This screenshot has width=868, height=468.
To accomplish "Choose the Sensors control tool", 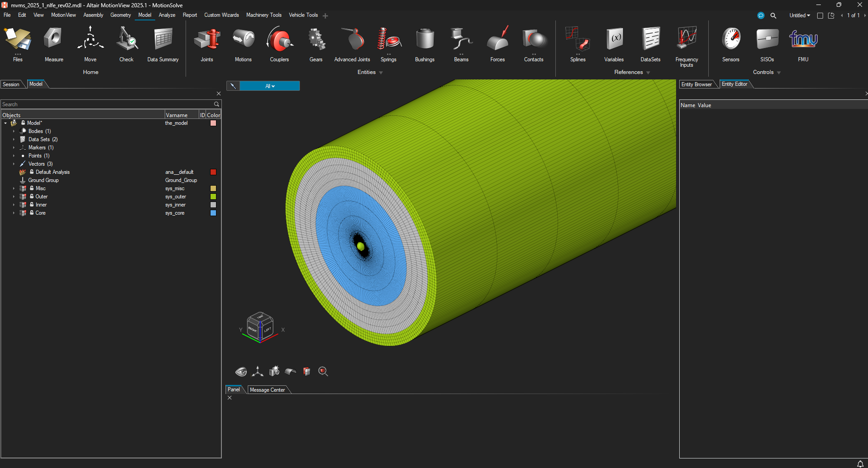I will pos(731,44).
